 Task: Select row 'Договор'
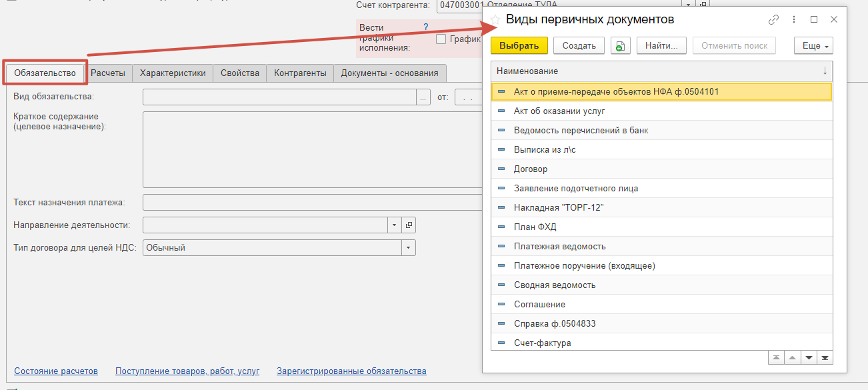point(661,169)
